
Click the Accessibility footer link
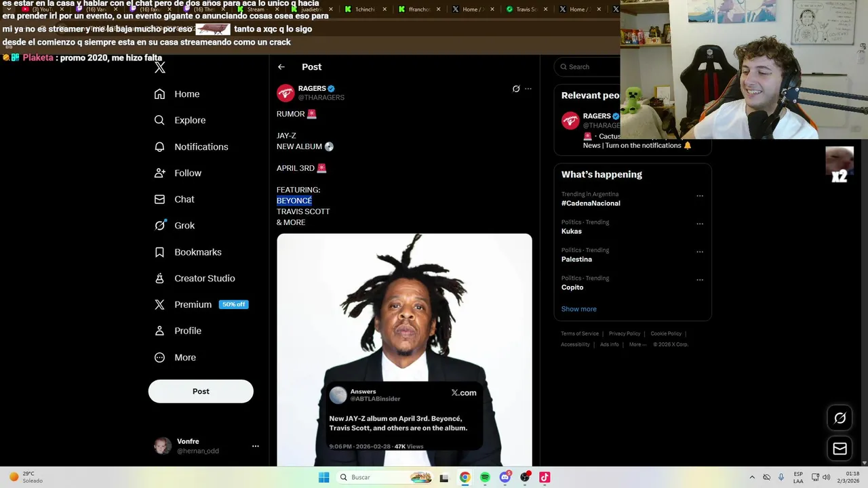[575, 344]
